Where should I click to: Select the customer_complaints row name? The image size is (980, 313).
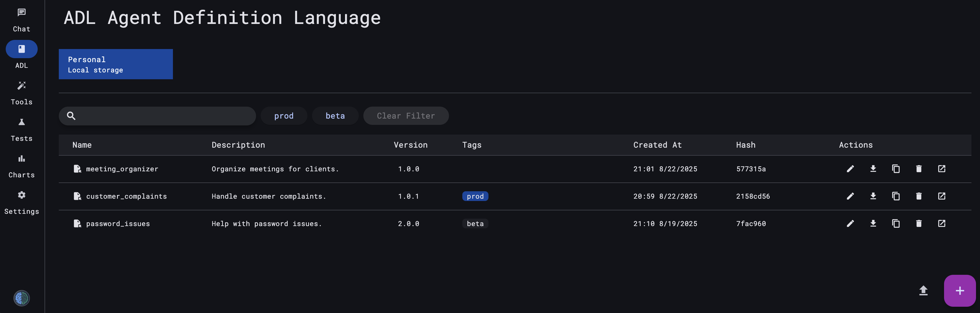(x=126, y=196)
